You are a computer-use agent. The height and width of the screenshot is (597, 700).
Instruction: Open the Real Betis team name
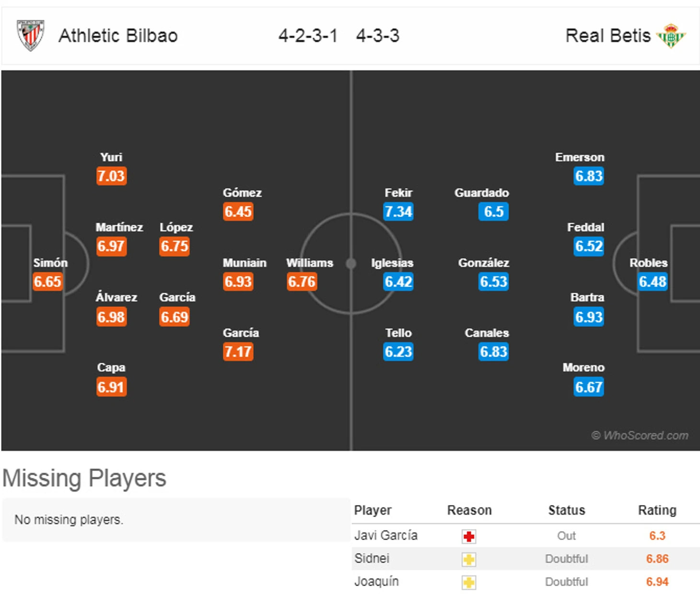[x=608, y=35]
